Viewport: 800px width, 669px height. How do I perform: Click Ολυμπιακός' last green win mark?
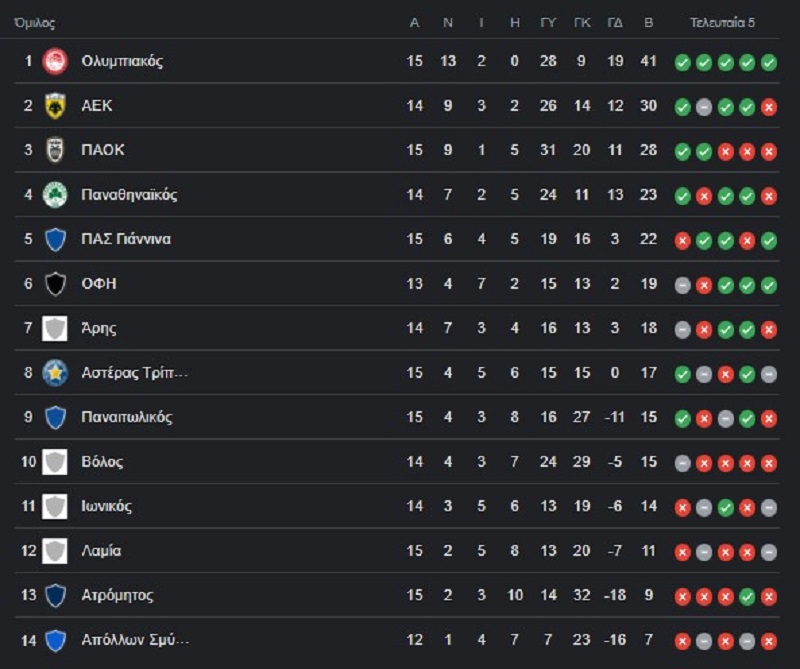[768, 63]
